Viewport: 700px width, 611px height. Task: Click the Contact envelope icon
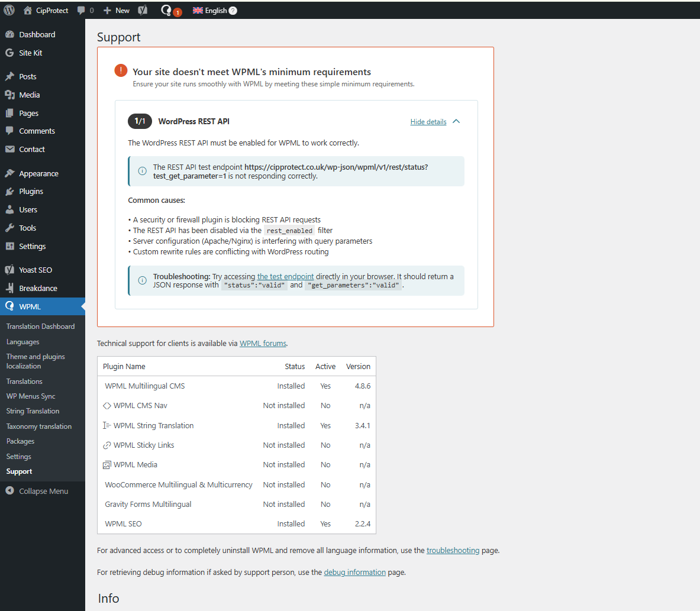(10, 149)
